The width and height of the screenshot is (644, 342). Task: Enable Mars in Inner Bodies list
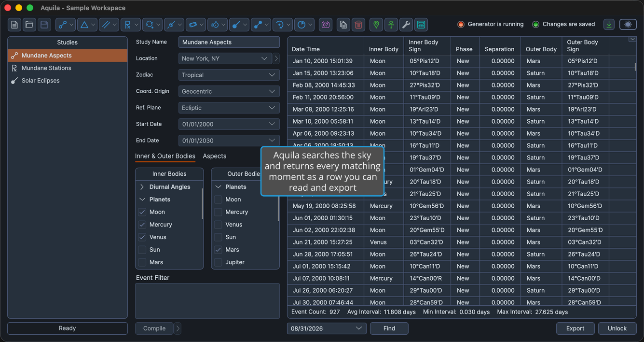142,262
